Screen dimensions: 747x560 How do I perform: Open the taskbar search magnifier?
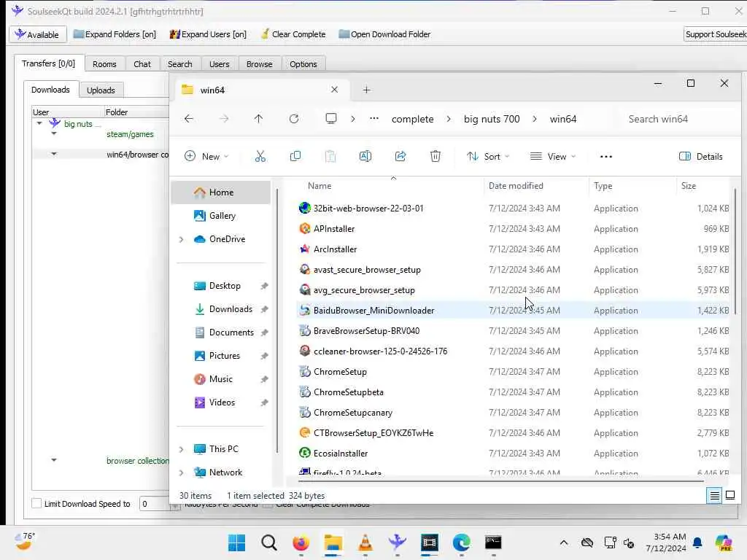pyautogui.click(x=268, y=542)
